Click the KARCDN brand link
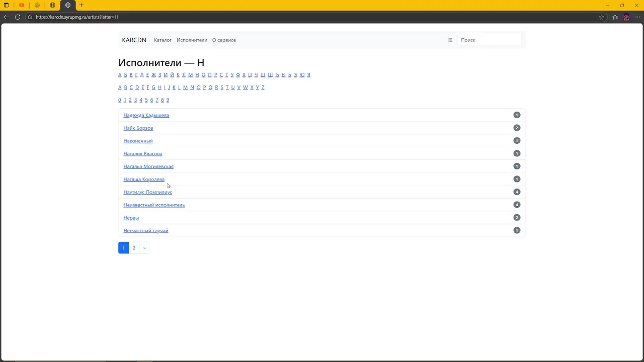Image resolution: width=644 pixels, height=362 pixels. coord(134,40)
